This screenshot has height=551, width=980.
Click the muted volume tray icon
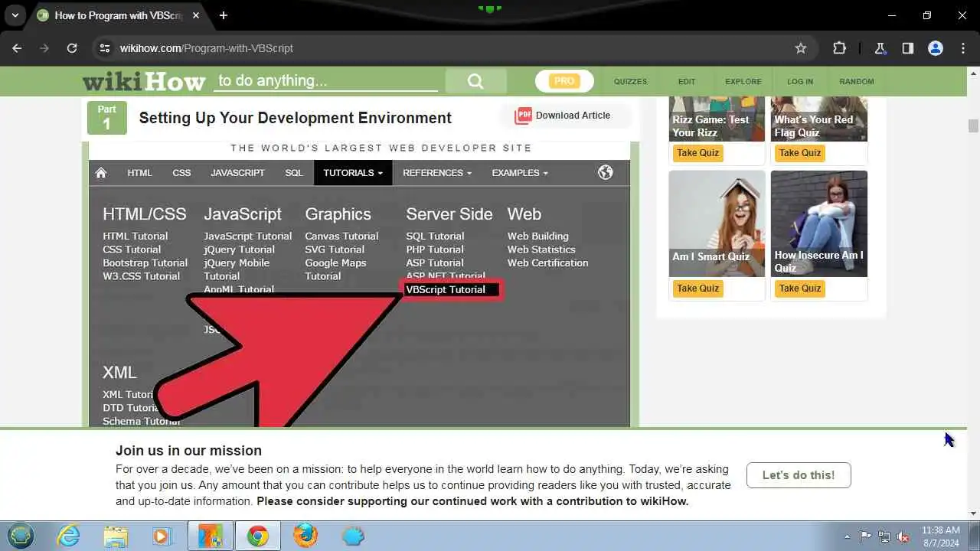(x=903, y=536)
